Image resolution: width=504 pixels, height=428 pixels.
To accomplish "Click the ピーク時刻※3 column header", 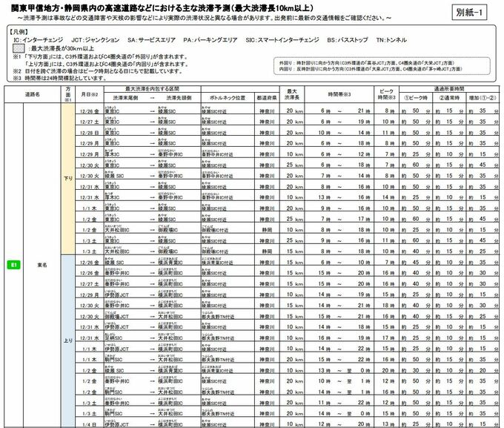I will [387, 95].
